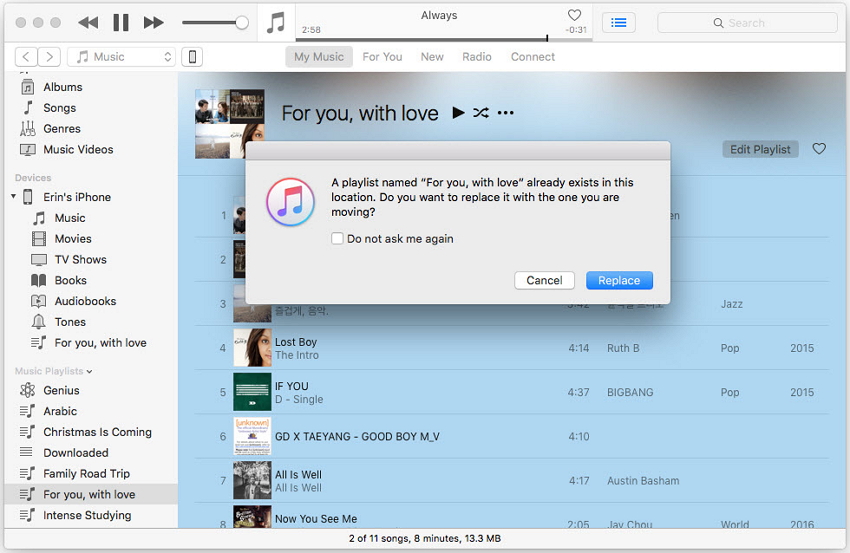Open the Up Next list icon

pyautogui.click(x=619, y=22)
